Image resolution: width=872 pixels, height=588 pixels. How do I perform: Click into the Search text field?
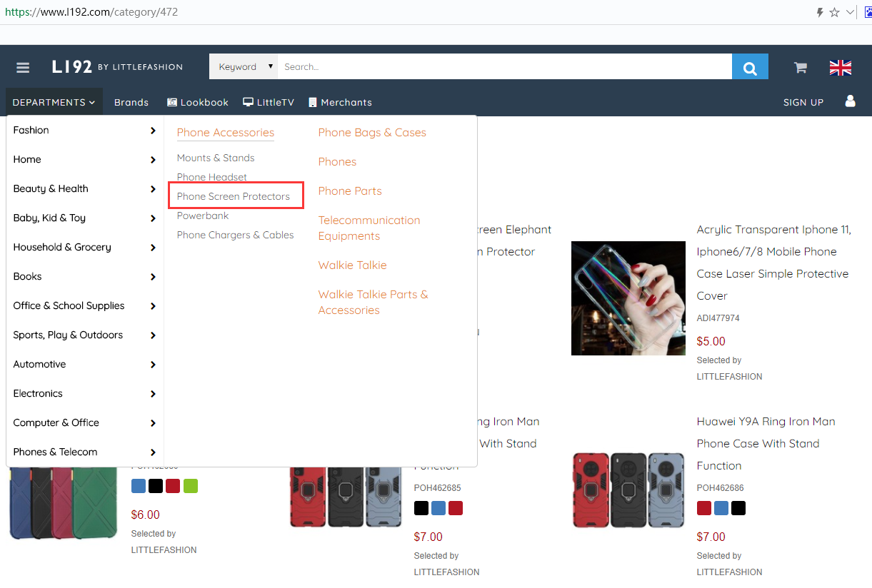(x=504, y=66)
